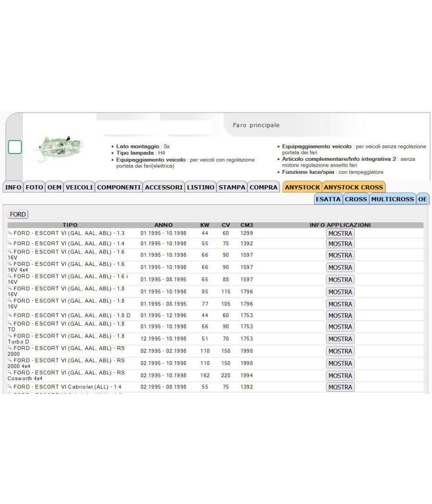Click magnifier icon for Escort 1.8 Turbo D
The image size is (432, 504).
pos(10,335)
